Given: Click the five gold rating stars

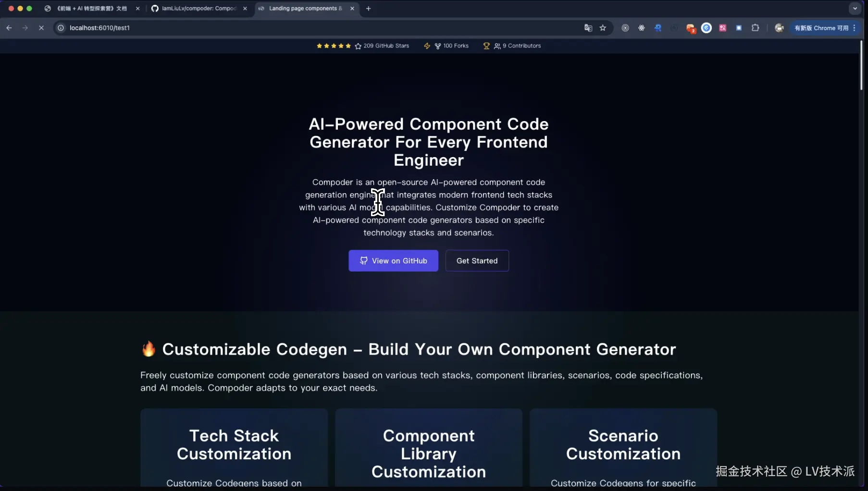Looking at the screenshot, I should point(334,46).
